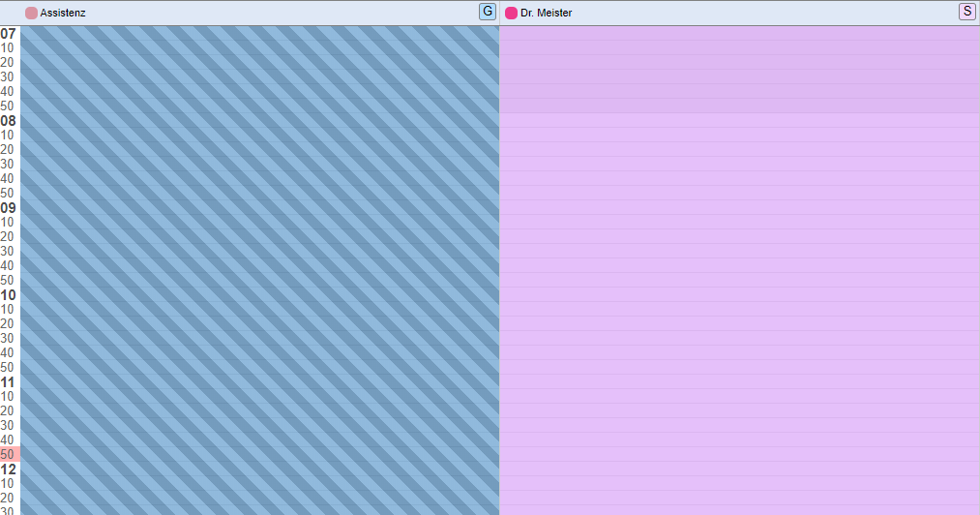980x515 pixels.
Task: Click the S button in Dr. Meister header
Action: click(966, 12)
